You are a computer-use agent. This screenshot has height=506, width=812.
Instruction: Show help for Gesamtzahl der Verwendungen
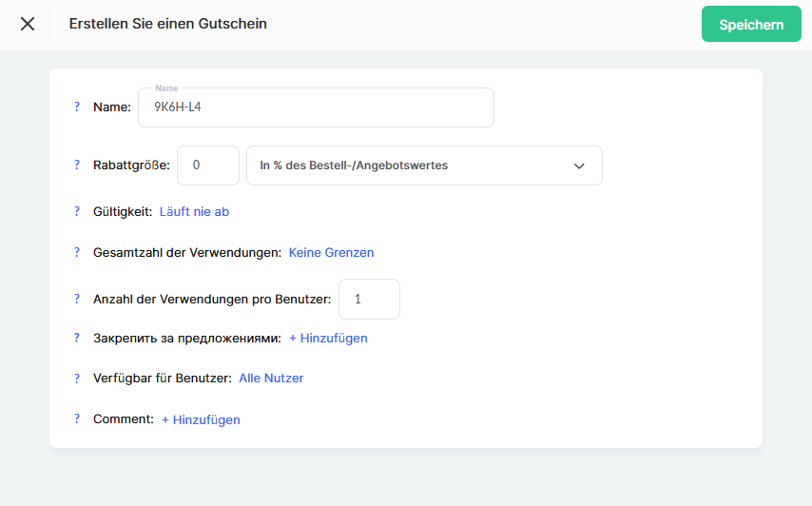77,253
